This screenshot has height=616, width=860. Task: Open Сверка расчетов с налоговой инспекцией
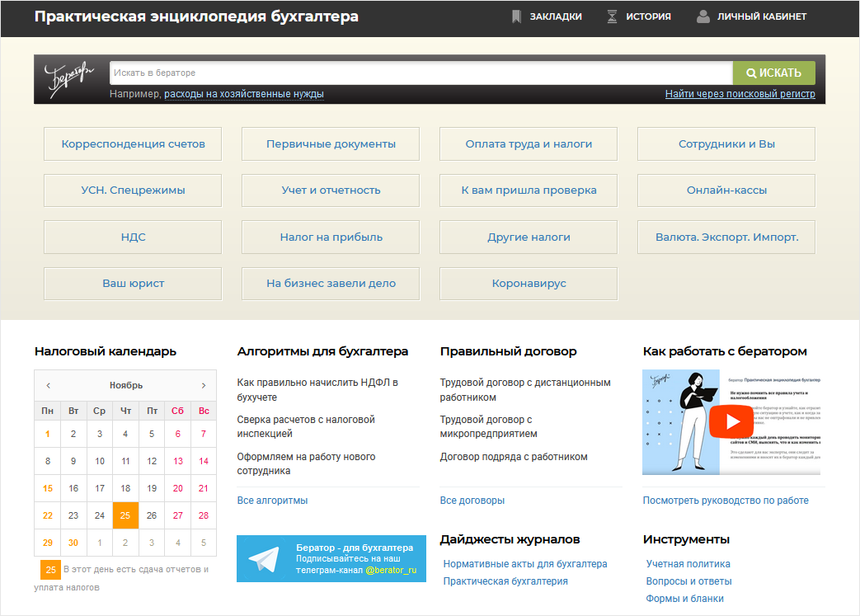[306, 426]
